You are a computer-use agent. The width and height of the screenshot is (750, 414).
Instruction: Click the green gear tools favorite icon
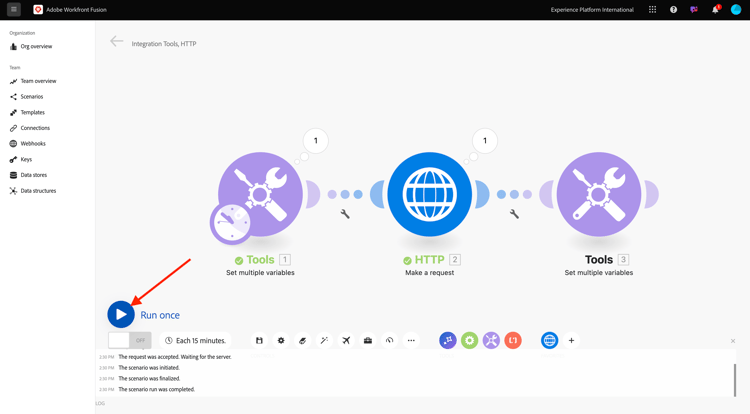coord(470,340)
